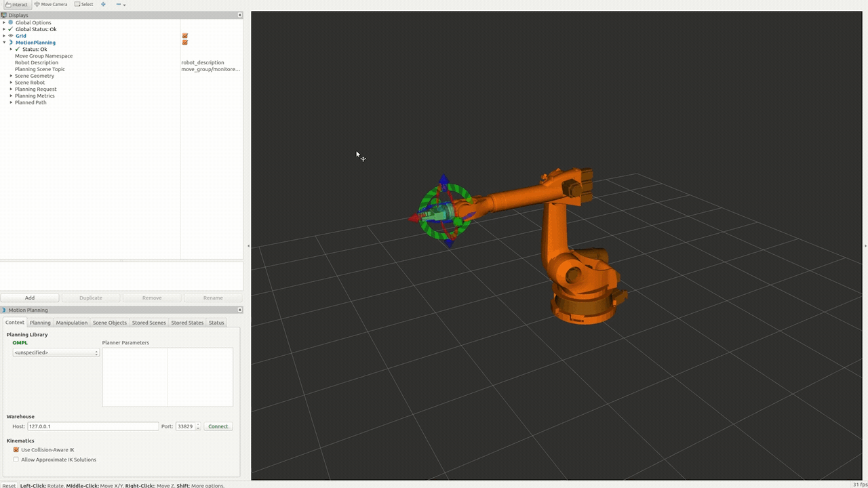The height and width of the screenshot is (488, 868).
Task: Click the Displays panel monitor icon
Action: pyautogui.click(x=4, y=15)
